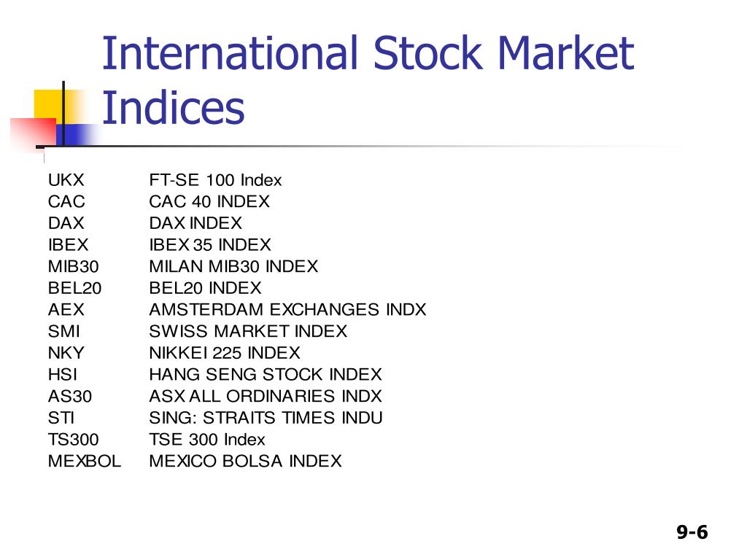Image resolution: width=747 pixels, height=560 pixels.
Task: Click the MEXBOL ticker symbol
Action: point(85,461)
